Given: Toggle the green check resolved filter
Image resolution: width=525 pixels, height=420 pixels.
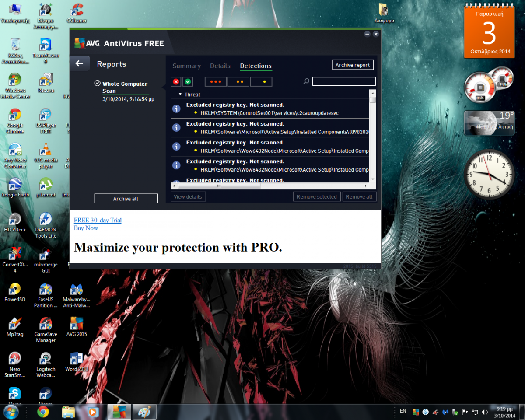Looking at the screenshot, I should tap(188, 82).
